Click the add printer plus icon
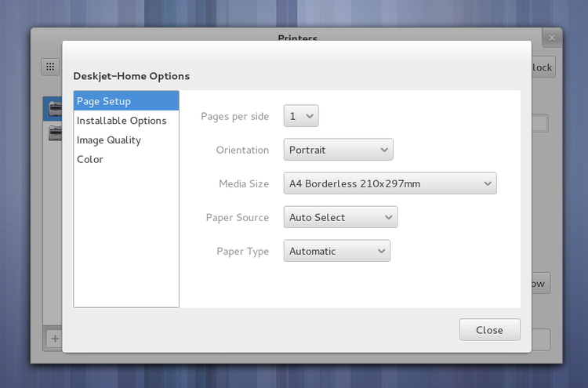588x388 pixels. 54,339
